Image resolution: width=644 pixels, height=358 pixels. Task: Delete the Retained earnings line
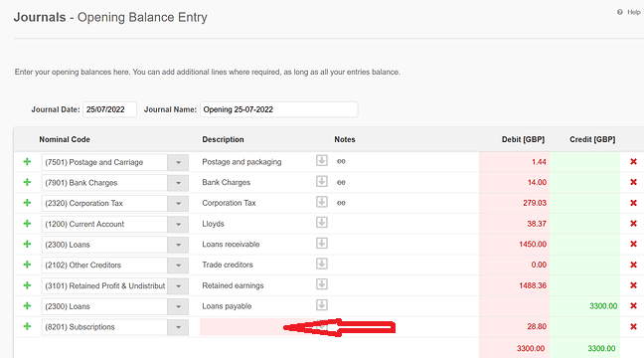[x=633, y=285]
